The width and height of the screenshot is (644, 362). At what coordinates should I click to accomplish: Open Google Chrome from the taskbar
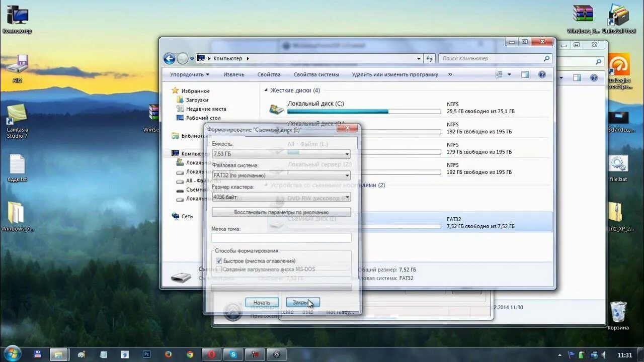(x=190, y=354)
